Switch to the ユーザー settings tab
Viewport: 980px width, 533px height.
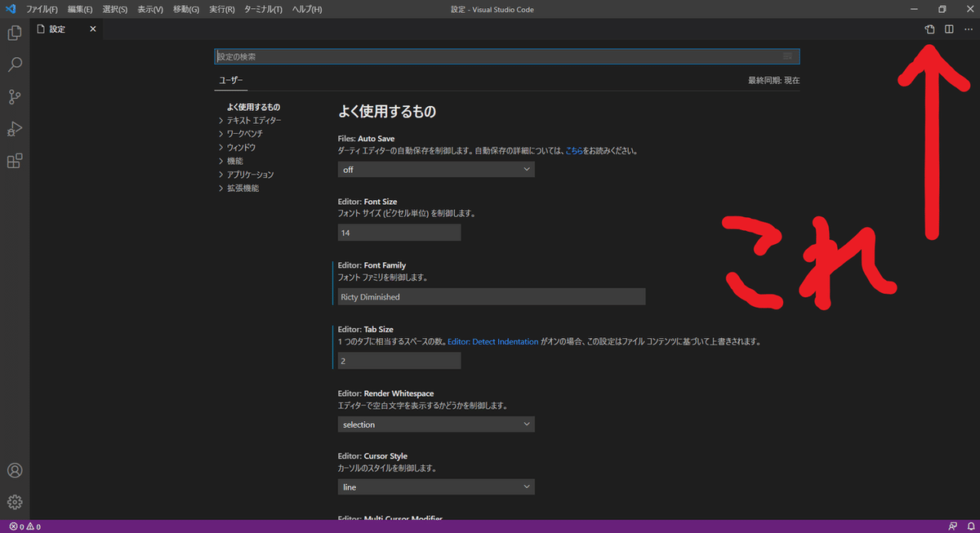click(x=231, y=80)
